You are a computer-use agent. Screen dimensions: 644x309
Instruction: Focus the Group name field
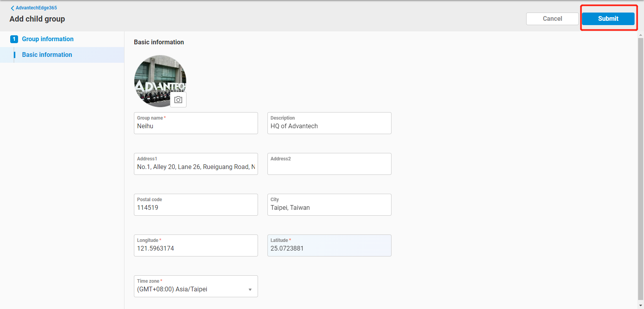pyautogui.click(x=196, y=126)
